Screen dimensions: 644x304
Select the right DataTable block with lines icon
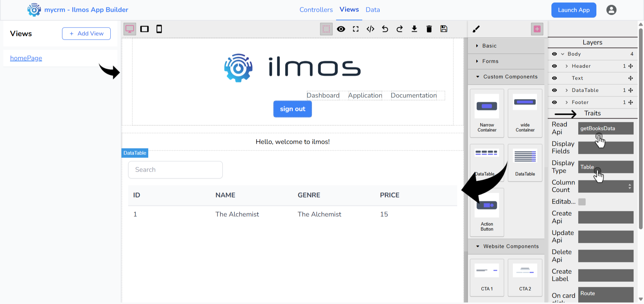point(525,163)
